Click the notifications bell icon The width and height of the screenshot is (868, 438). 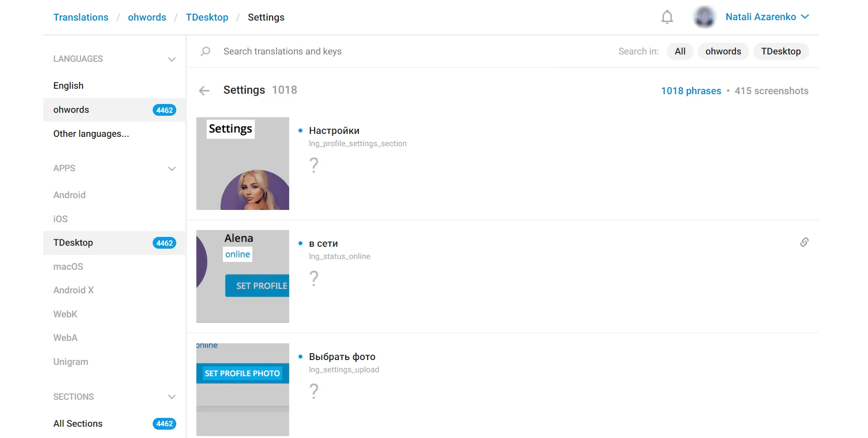667,17
